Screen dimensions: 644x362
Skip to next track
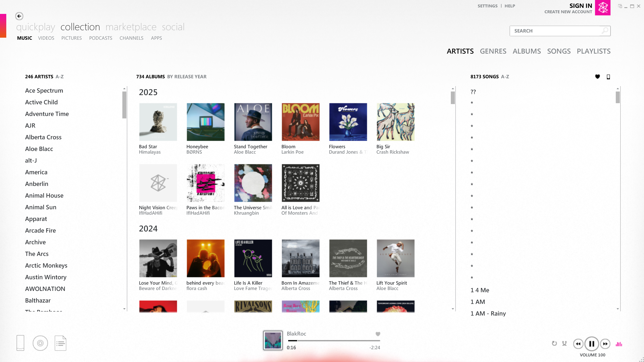[x=605, y=344]
